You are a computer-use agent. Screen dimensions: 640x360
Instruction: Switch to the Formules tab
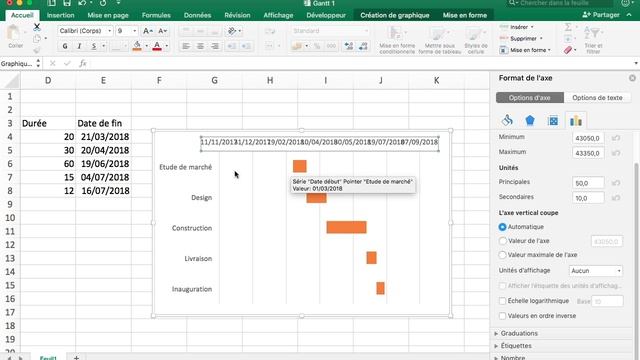[156, 15]
